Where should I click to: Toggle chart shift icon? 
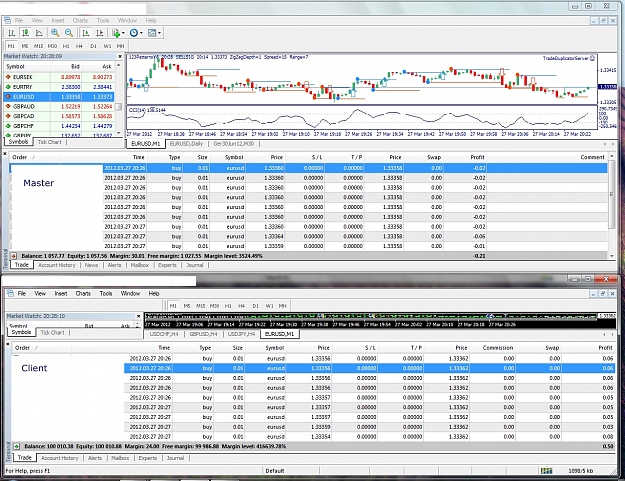click(x=99, y=33)
